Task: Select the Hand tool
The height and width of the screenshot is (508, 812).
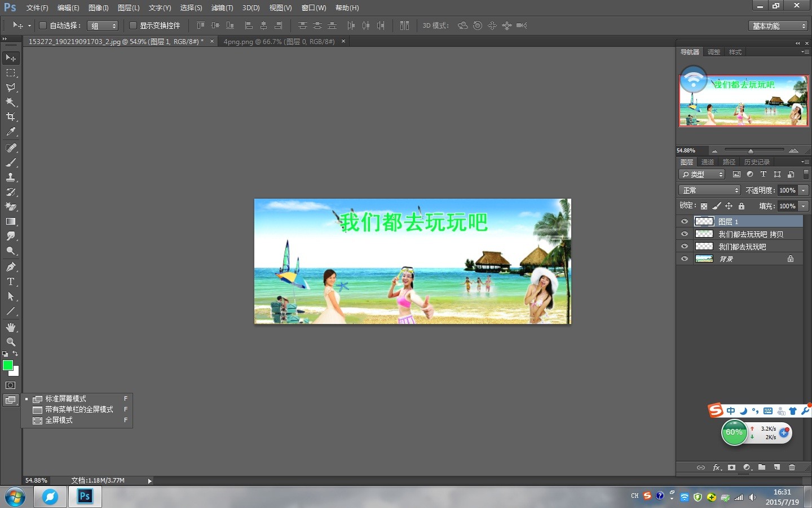Action: (11, 327)
